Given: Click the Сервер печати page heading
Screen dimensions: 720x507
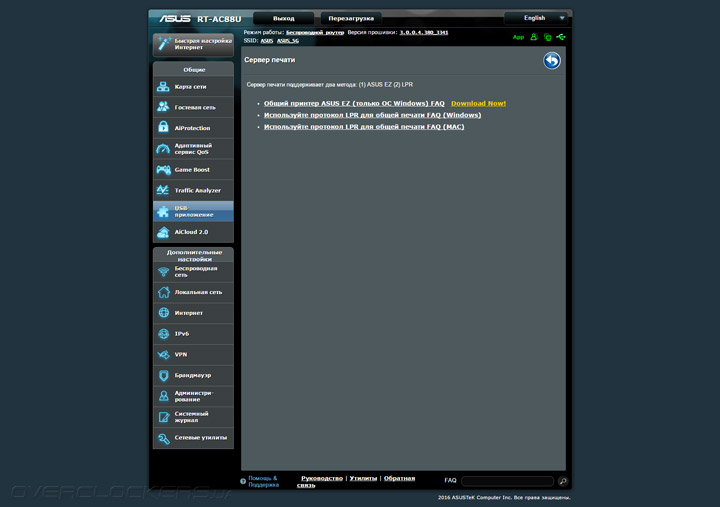Looking at the screenshot, I should (x=270, y=60).
